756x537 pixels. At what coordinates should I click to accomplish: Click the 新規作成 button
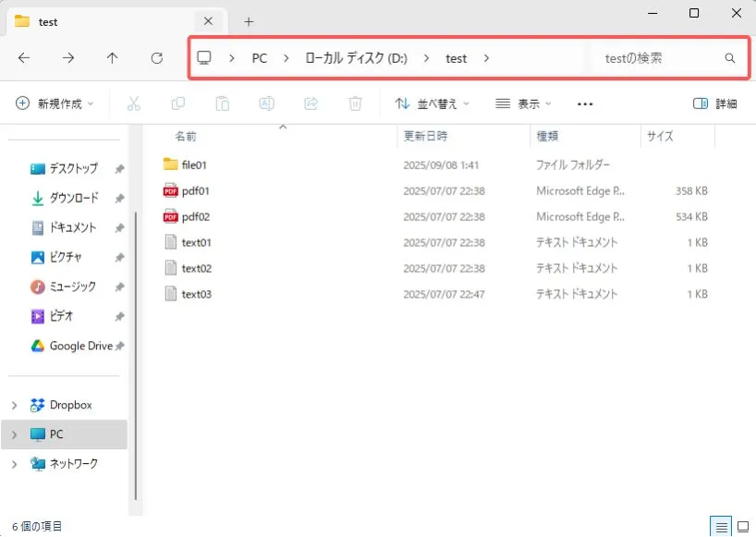pyautogui.click(x=55, y=104)
